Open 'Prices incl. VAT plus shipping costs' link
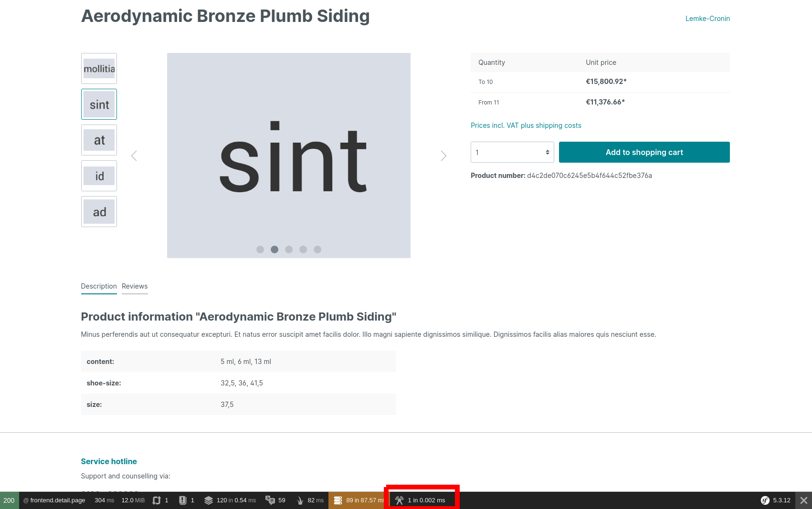The image size is (812, 509). click(x=526, y=125)
